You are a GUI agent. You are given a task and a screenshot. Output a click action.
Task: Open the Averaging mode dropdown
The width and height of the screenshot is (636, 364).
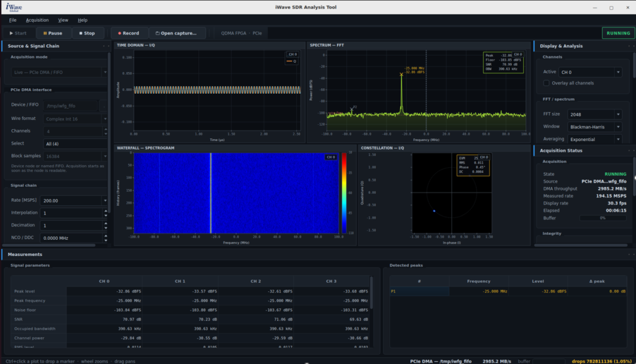click(x=594, y=139)
